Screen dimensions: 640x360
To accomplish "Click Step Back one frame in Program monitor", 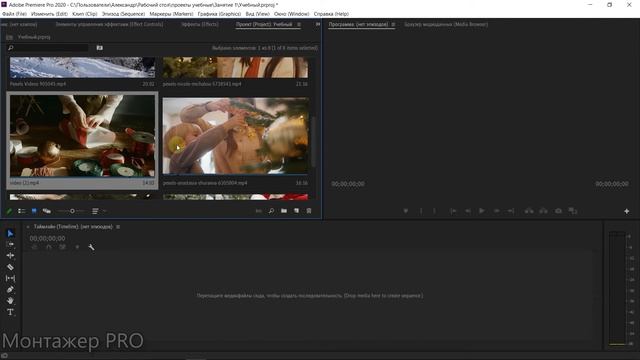I will pyautogui.click(x=468, y=211).
